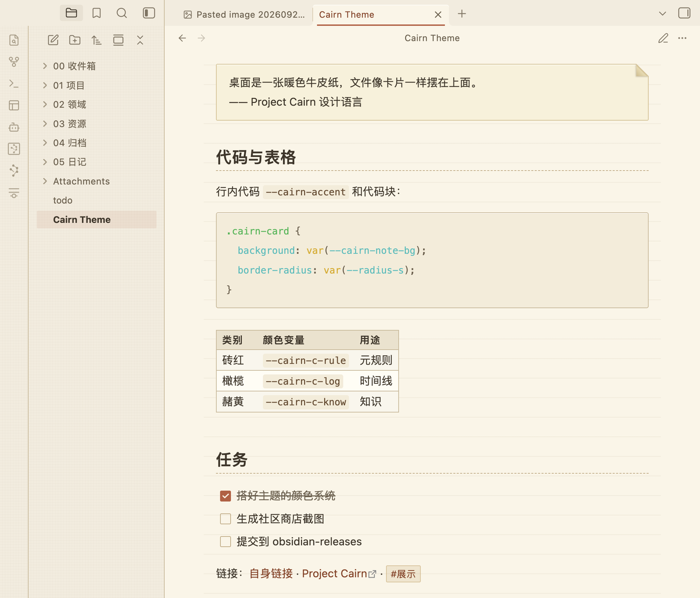Create a new note

coord(53,40)
